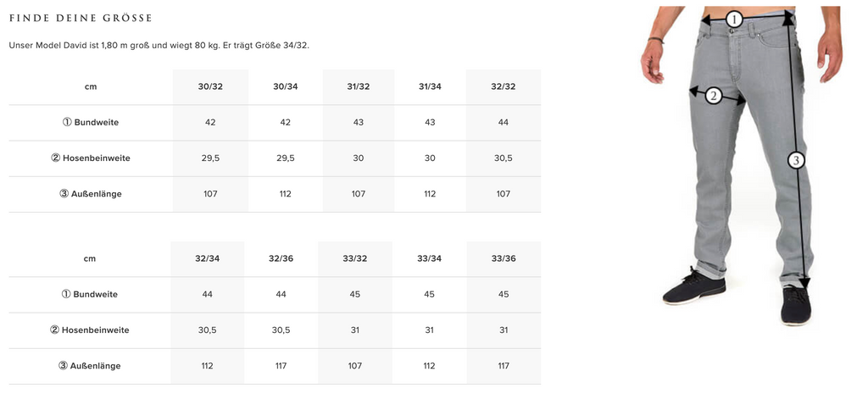The image size is (868, 399).
Task: Select the 30/32 size column header
Action: pyautogui.click(x=210, y=87)
